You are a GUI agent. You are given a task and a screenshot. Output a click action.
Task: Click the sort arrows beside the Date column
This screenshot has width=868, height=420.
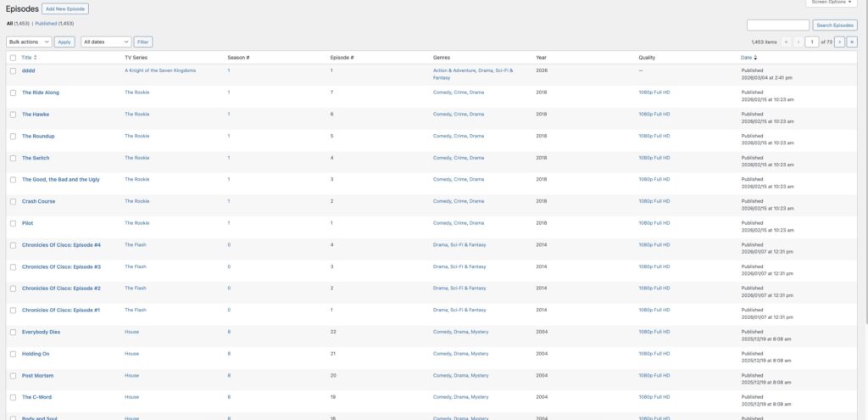[x=755, y=57]
